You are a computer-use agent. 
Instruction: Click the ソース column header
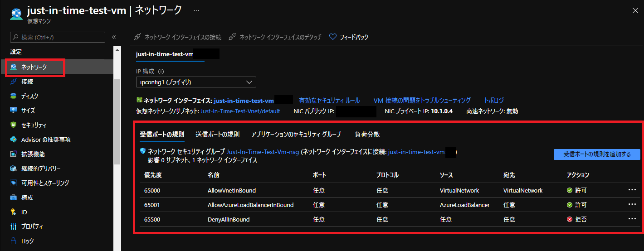pyautogui.click(x=446, y=175)
